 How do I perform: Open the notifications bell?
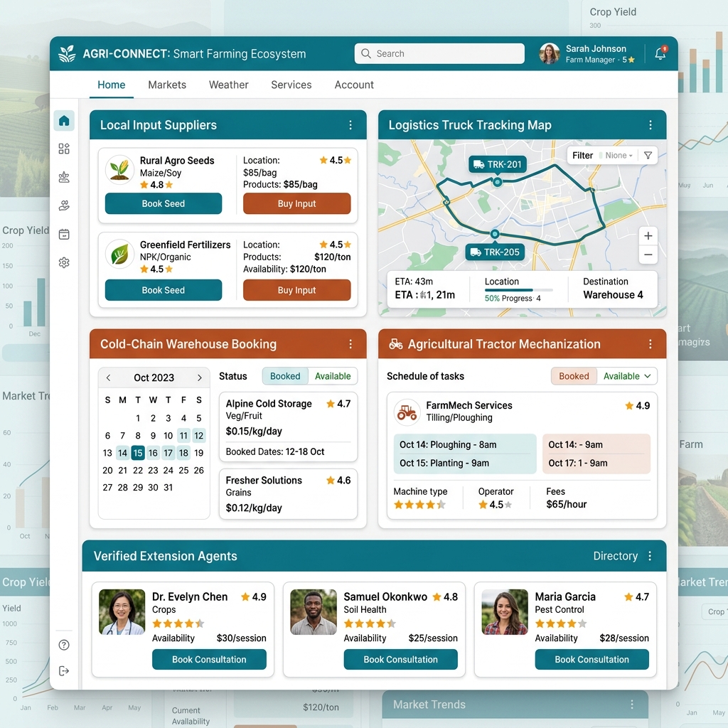(660, 53)
